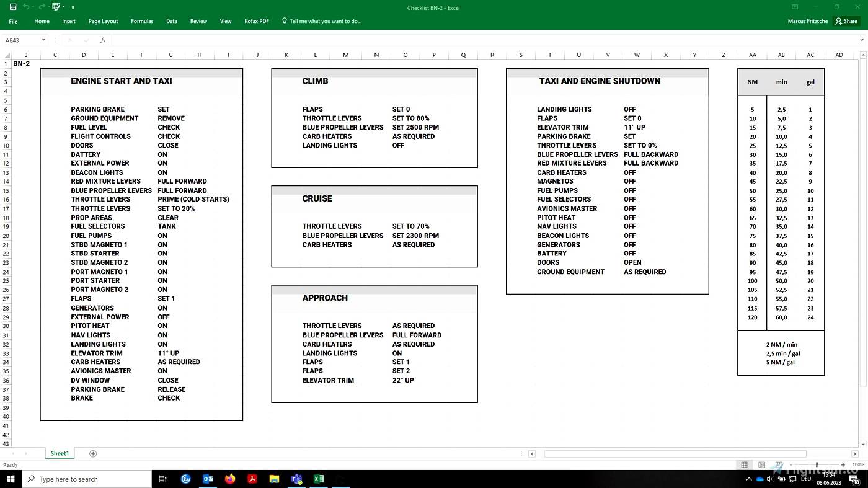Expand the Customize Quick Access Toolbar menu
This screenshot has width=868, height=488.
coord(72,7)
